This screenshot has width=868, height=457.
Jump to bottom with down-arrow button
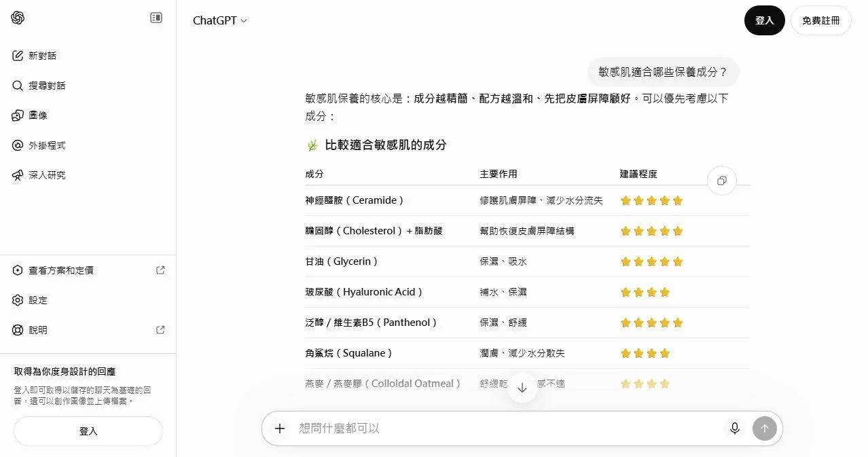tap(522, 388)
